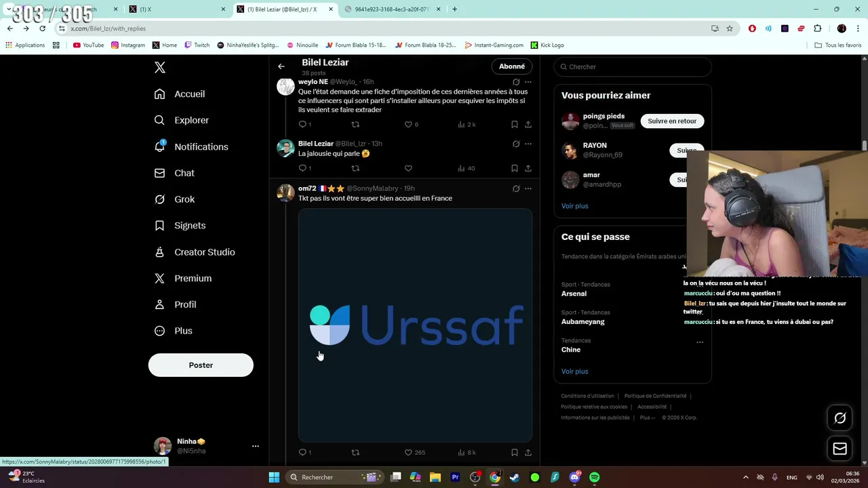
Task: Open Profil in sidebar
Action: tap(175, 305)
